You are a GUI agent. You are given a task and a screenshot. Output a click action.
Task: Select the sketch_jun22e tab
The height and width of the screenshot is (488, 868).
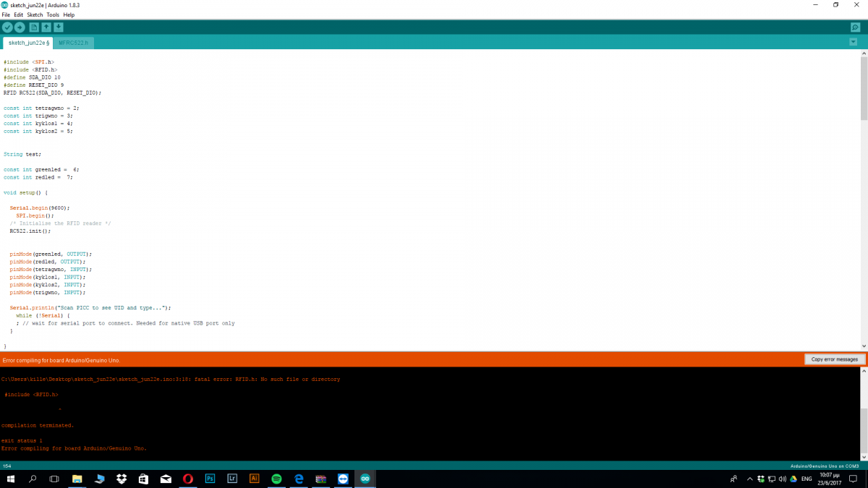click(x=28, y=43)
